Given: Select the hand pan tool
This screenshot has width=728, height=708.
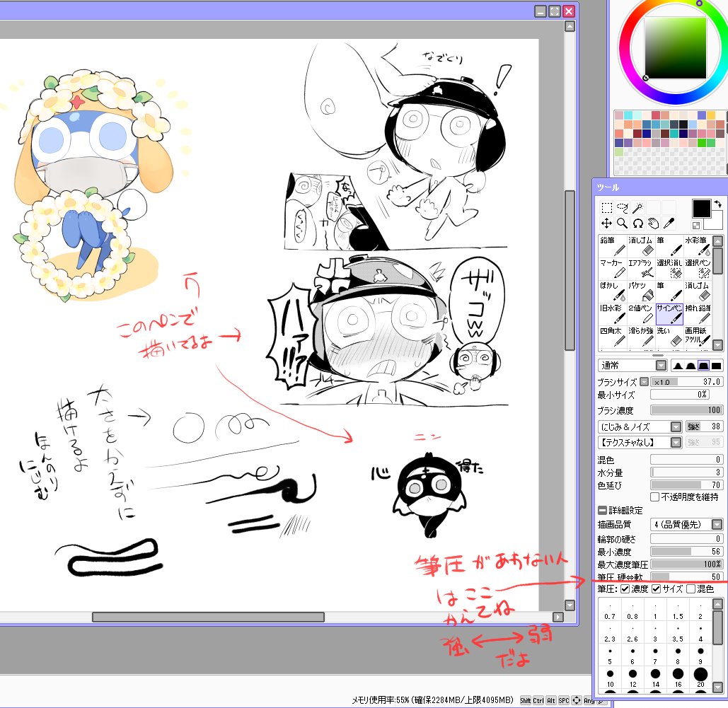Looking at the screenshot, I should pyautogui.click(x=653, y=224).
